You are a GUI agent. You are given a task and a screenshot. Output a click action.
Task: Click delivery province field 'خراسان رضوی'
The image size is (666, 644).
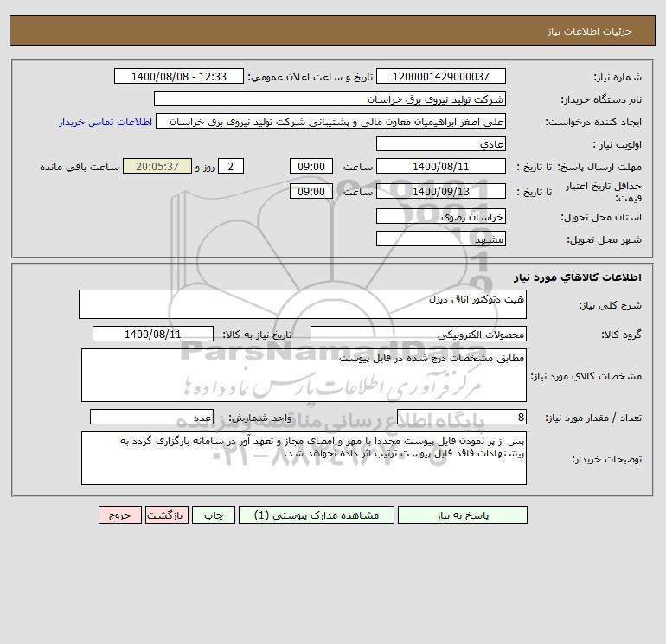point(441,216)
